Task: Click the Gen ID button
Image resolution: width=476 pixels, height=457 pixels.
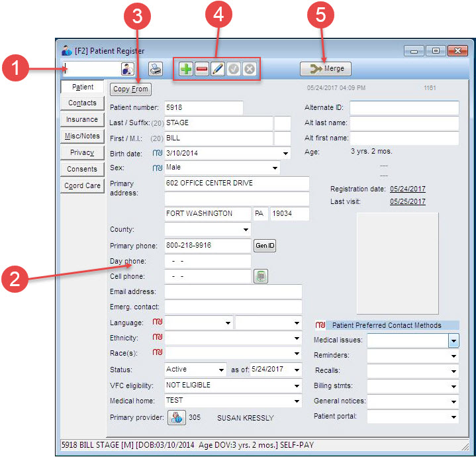Action: 265,245
